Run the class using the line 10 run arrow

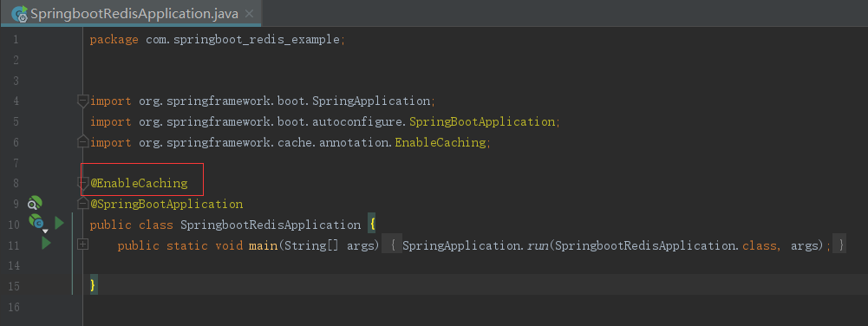tap(59, 224)
